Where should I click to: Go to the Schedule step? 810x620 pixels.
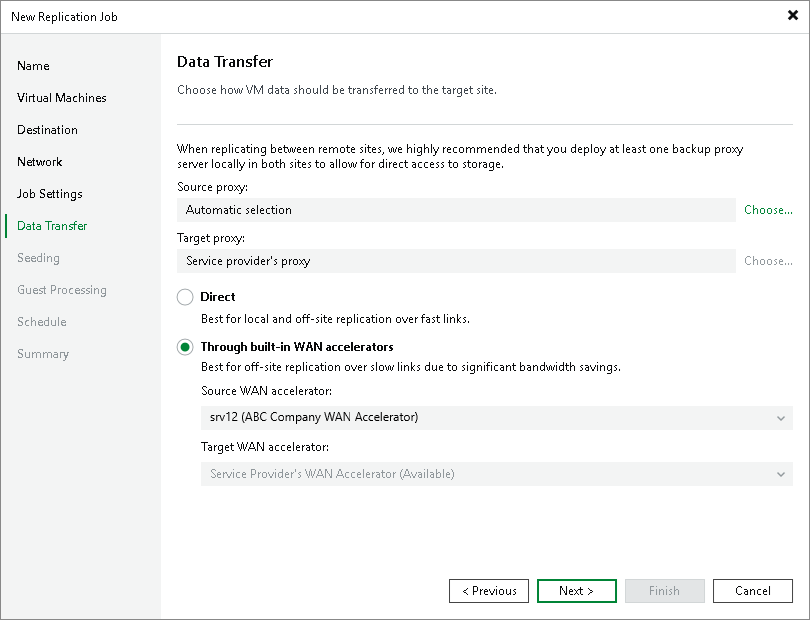(x=41, y=322)
